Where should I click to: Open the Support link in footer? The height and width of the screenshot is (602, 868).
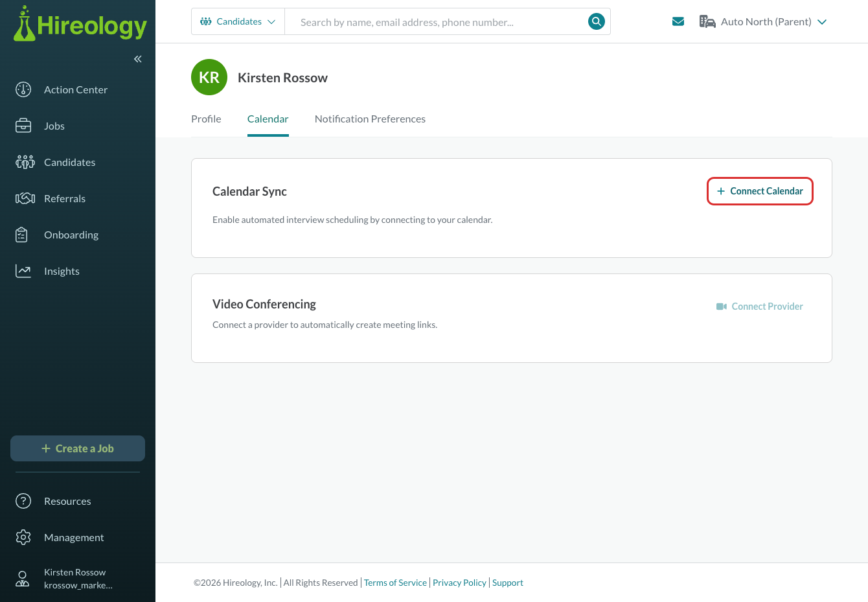coord(508,583)
